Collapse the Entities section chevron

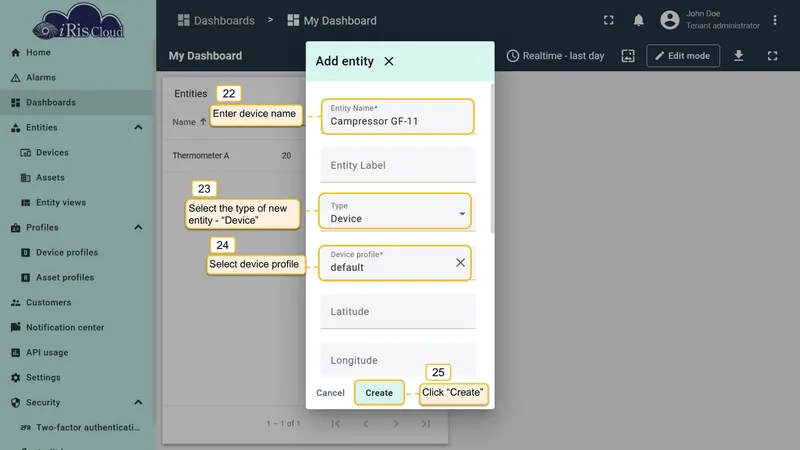(x=138, y=128)
